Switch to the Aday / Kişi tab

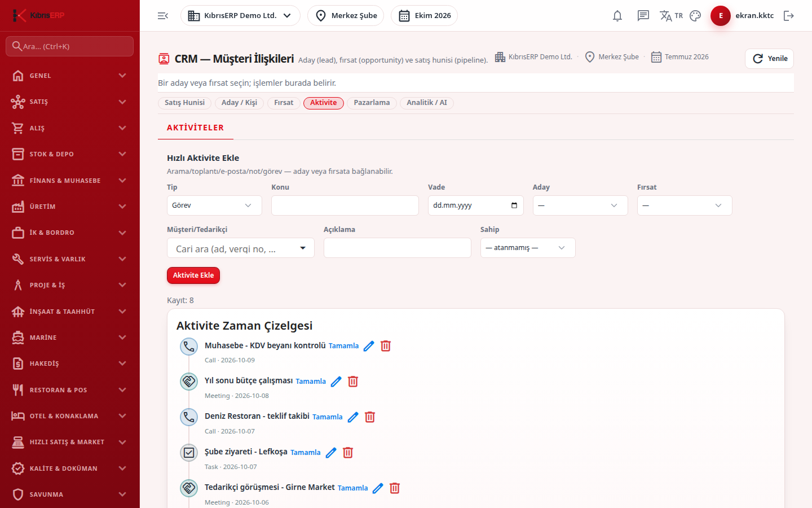[239, 103]
